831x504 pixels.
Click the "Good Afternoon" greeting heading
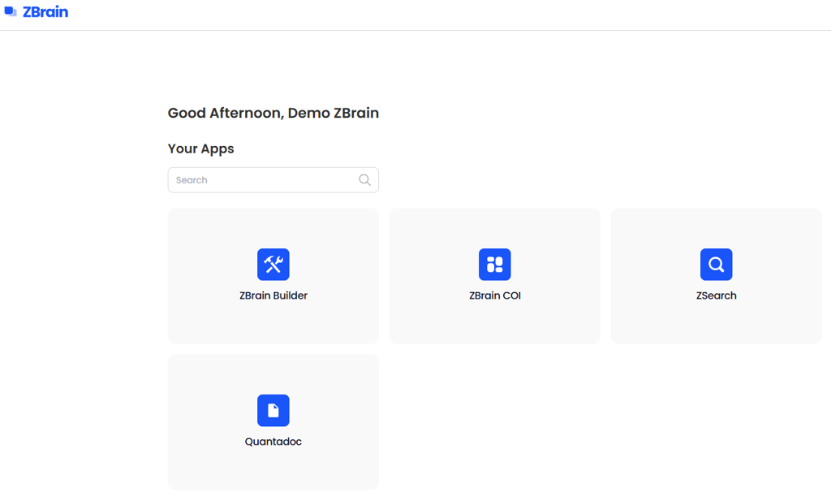pyautogui.click(x=225, y=113)
